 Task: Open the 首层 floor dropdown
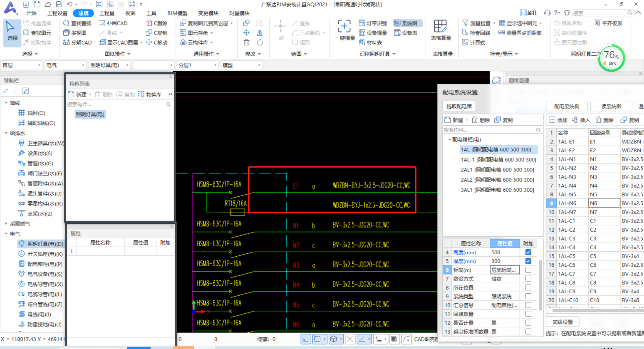21,65
